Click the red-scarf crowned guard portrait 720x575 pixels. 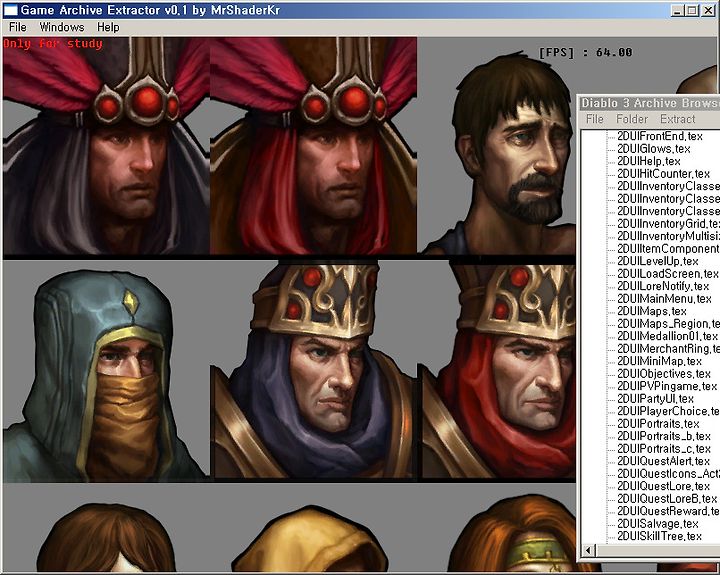click(x=499, y=371)
